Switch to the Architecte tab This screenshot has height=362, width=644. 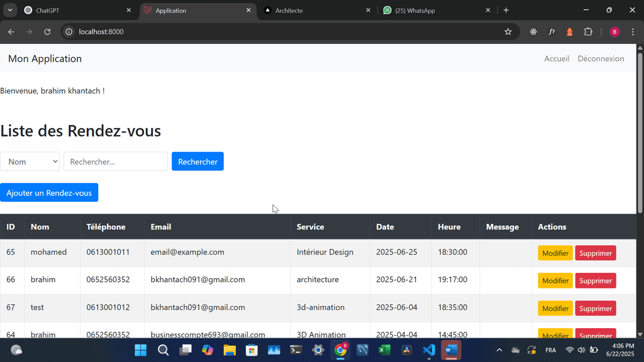pyautogui.click(x=316, y=10)
